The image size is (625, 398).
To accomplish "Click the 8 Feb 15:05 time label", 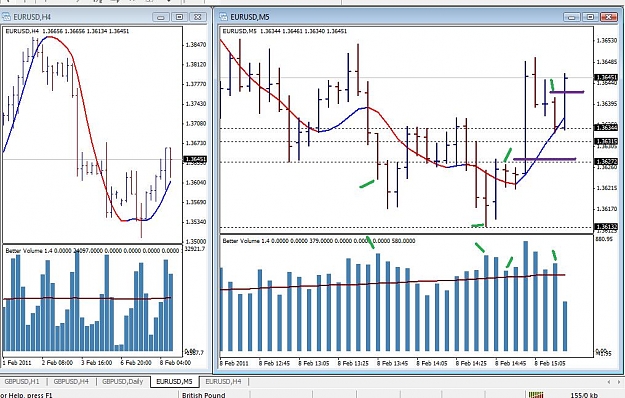I will tap(550, 363).
